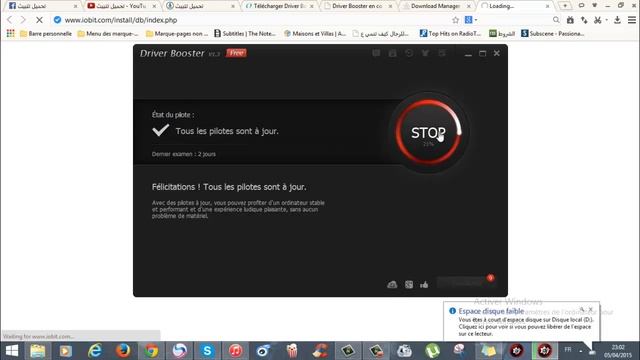This screenshot has width=640, height=360.
Task: Open the Menu des marque-... folder
Action: (x=108, y=33)
